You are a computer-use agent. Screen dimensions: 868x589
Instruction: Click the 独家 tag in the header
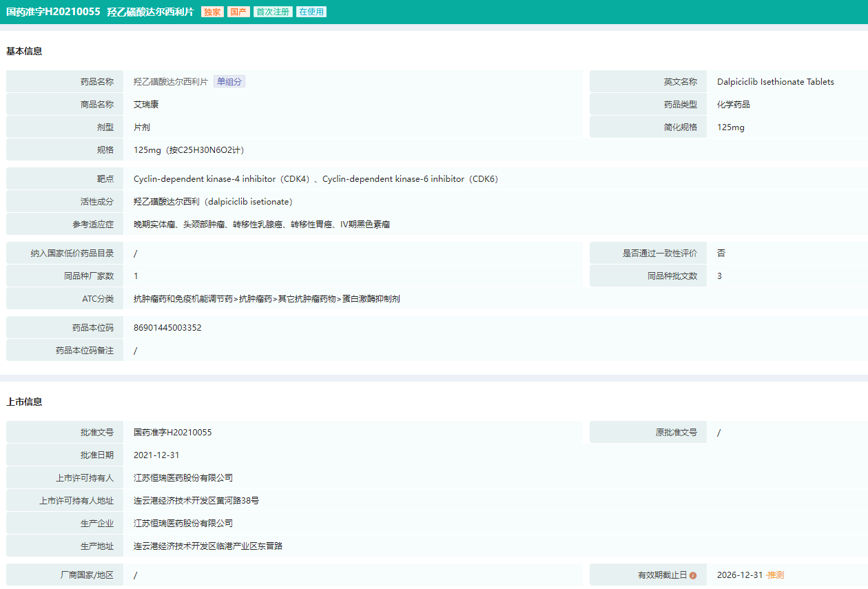(x=212, y=12)
